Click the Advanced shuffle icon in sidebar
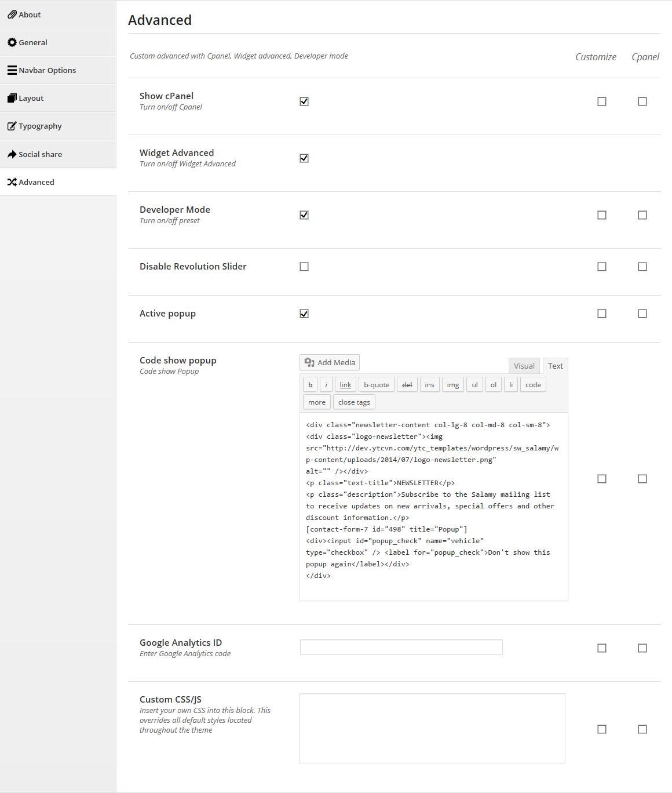Image resolution: width=672 pixels, height=793 pixels. [x=12, y=182]
